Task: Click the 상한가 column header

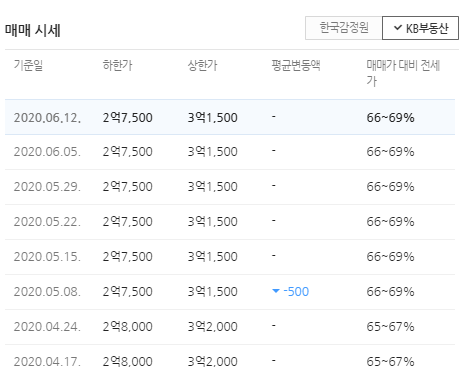Action: pos(202,65)
